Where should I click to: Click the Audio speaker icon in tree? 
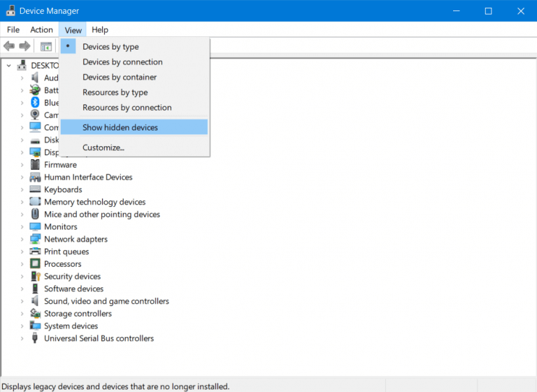point(35,78)
